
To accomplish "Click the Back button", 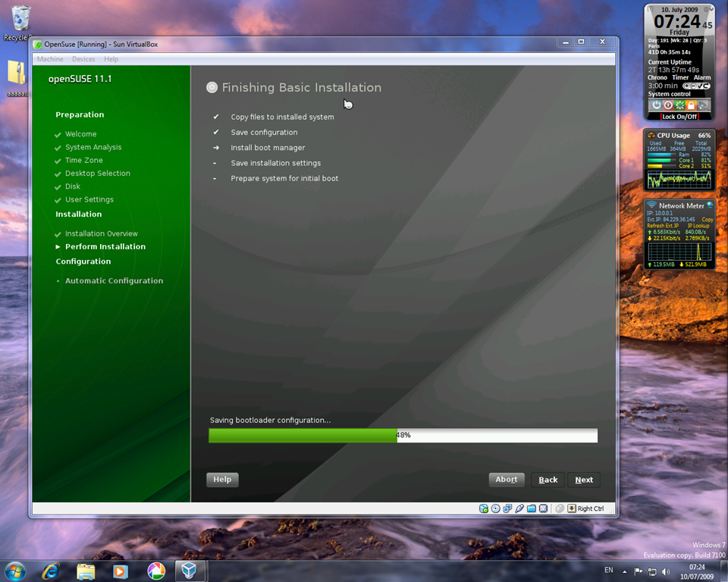I will coord(548,480).
